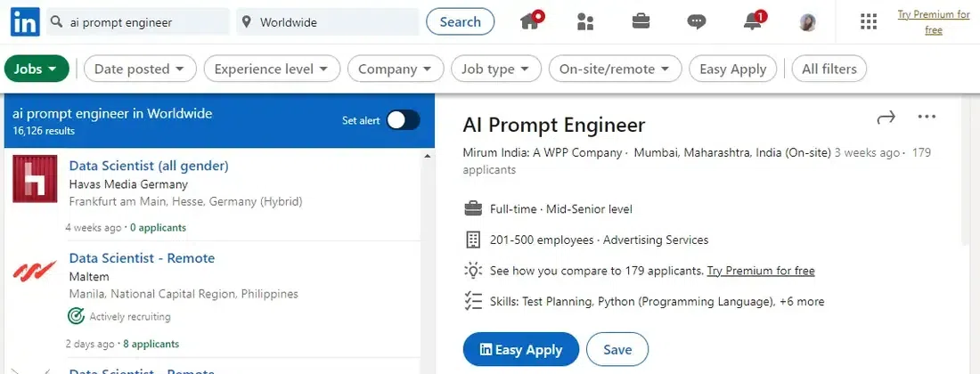The height and width of the screenshot is (374, 980).
Task: Open the Data Scientist (all gender) listing
Action: [x=149, y=166]
